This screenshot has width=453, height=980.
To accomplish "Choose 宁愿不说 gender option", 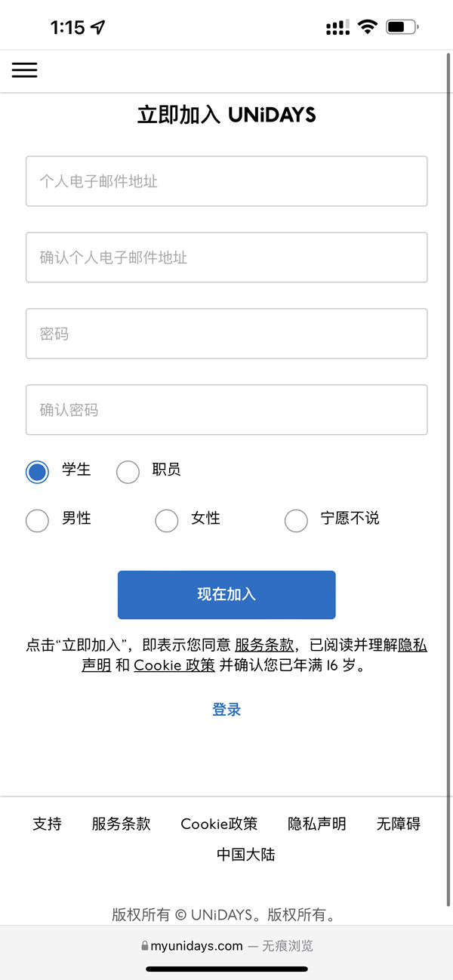I will pos(296,520).
